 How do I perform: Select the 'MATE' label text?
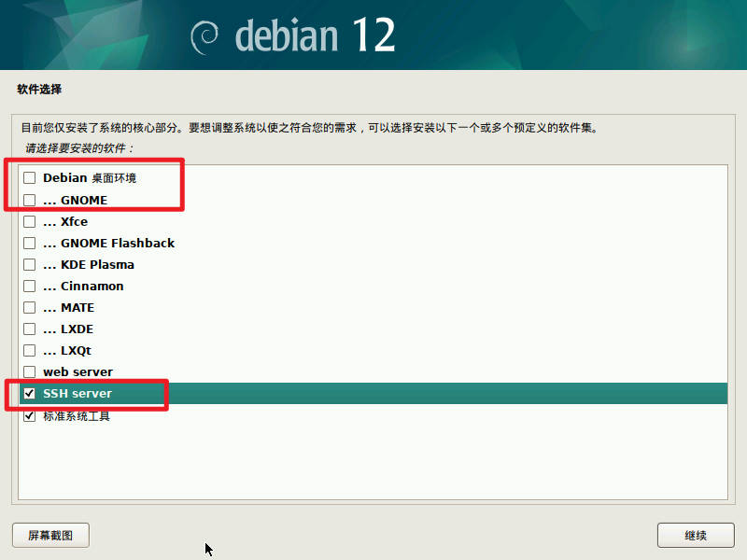coord(78,308)
